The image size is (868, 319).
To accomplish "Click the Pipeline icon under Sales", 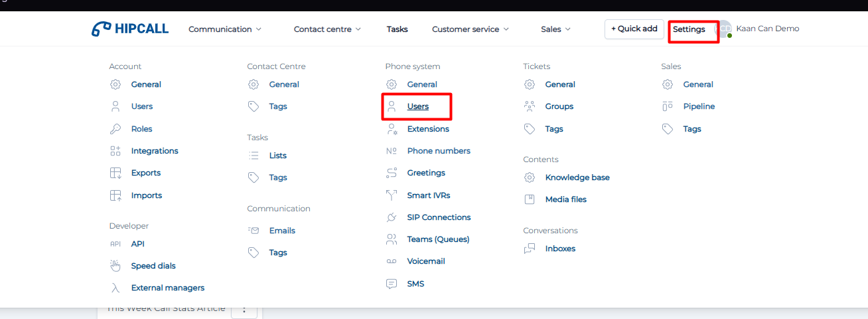I will (668, 106).
